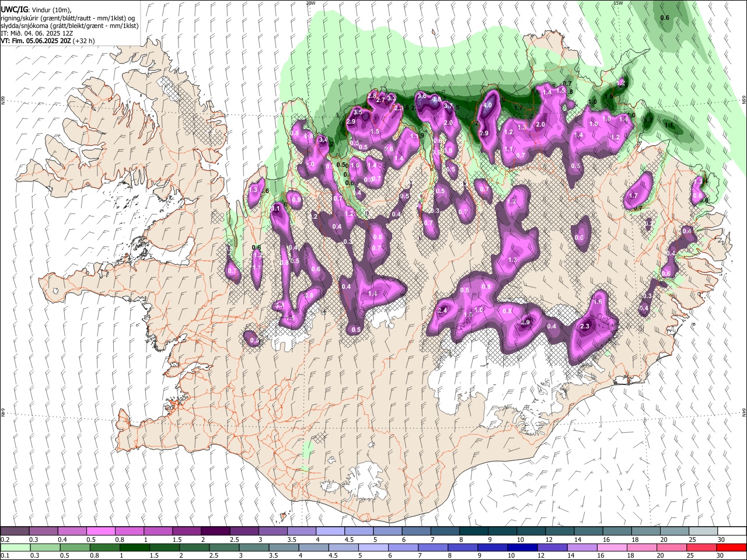Click the '12' label under the lower colour scale
This screenshot has width=747, height=560.
coord(542,555)
